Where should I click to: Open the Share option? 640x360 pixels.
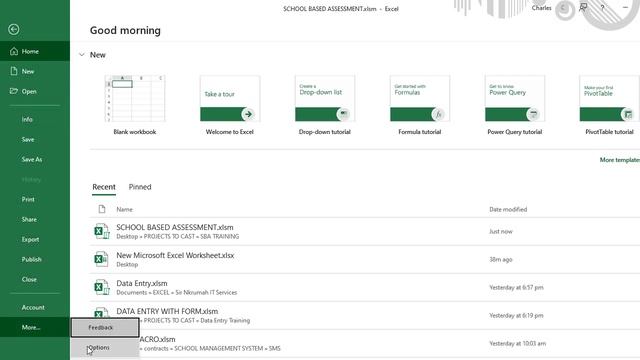[35, 219]
